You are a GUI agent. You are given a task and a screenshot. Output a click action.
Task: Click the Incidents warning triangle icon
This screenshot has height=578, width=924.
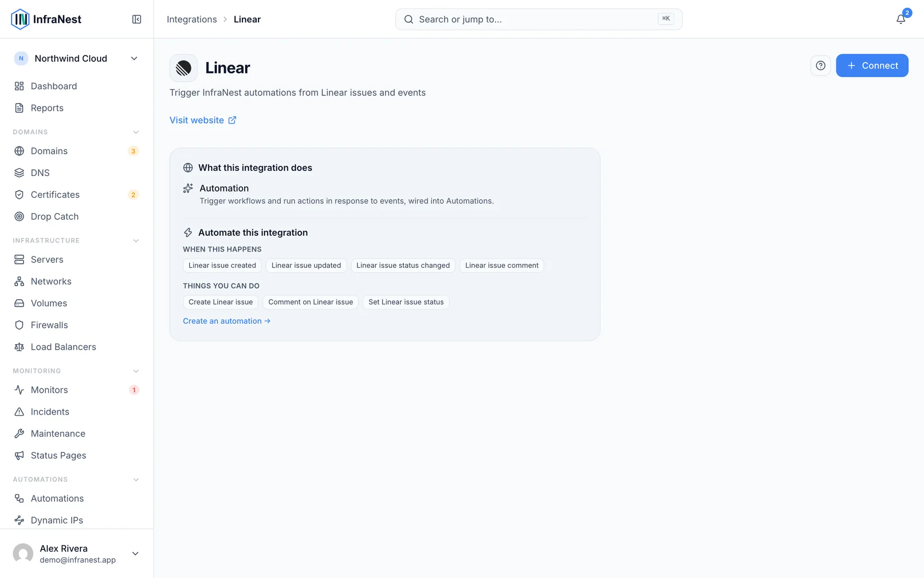pyautogui.click(x=19, y=411)
